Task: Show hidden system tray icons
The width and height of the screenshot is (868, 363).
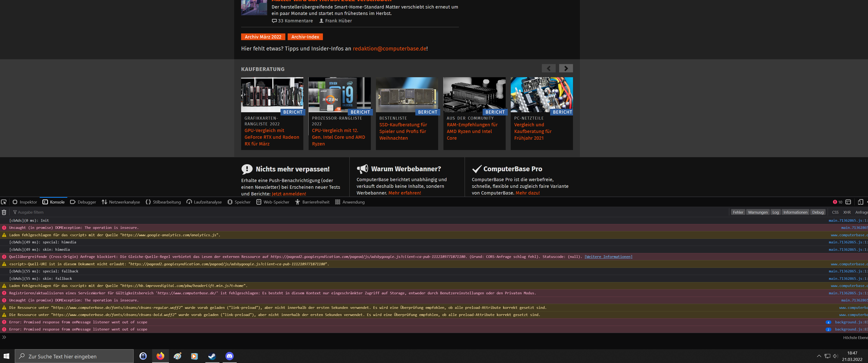Action: click(819, 356)
